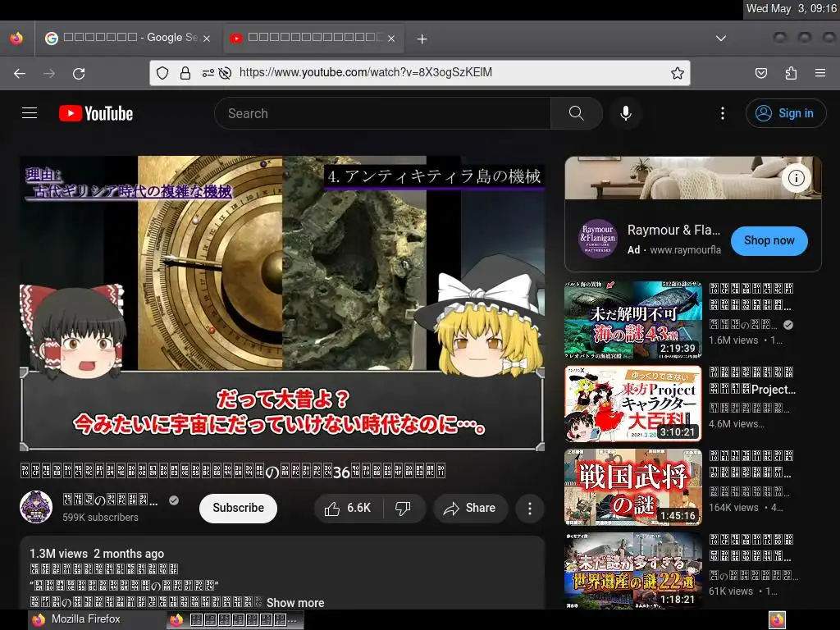Reload the current page

pyautogui.click(x=79, y=73)
